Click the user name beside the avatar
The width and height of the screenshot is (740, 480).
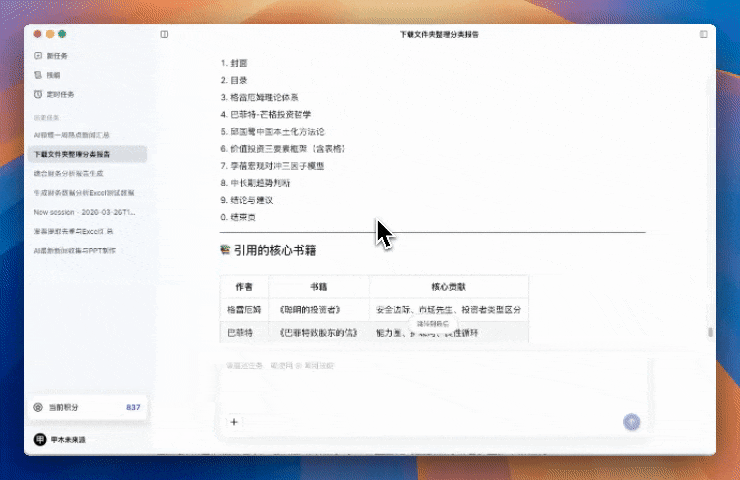(68, 439)
